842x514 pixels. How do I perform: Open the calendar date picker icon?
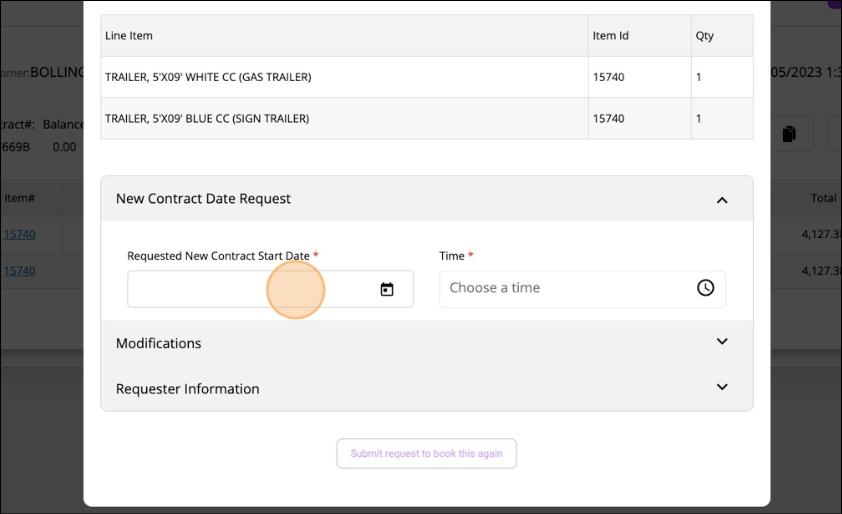coord(387,289)
